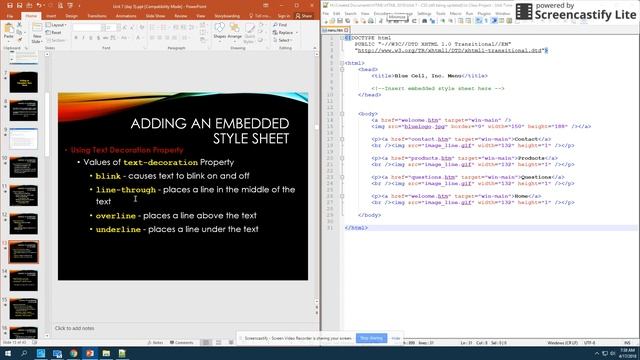Add a New Slide

pyautogui.click(x=37, y=33)
